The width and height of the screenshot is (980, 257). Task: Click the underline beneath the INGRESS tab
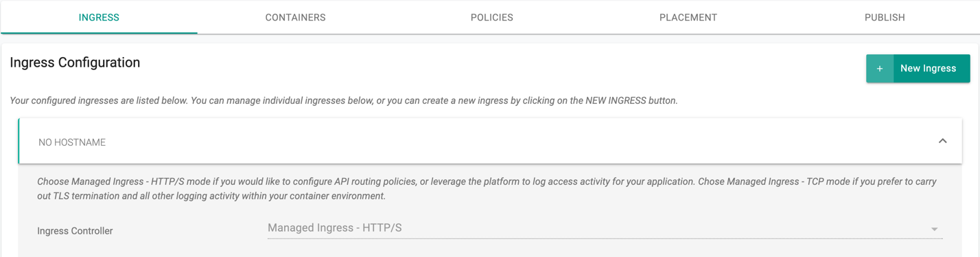tap(99, 33)
